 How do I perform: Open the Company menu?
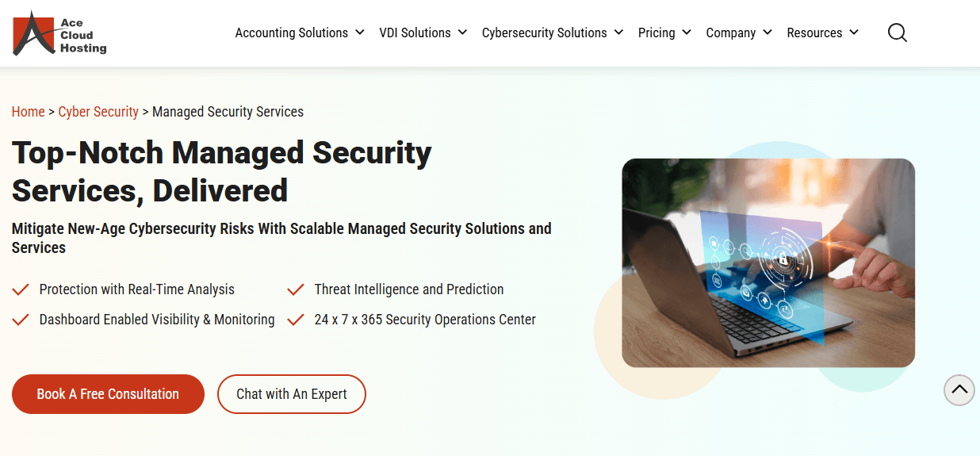pos(730,33)
